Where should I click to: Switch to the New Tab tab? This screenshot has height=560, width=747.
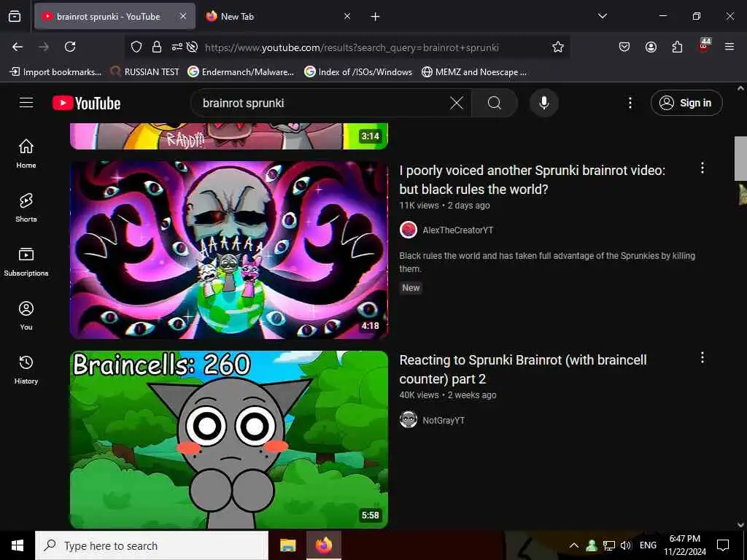pos(279,17)
